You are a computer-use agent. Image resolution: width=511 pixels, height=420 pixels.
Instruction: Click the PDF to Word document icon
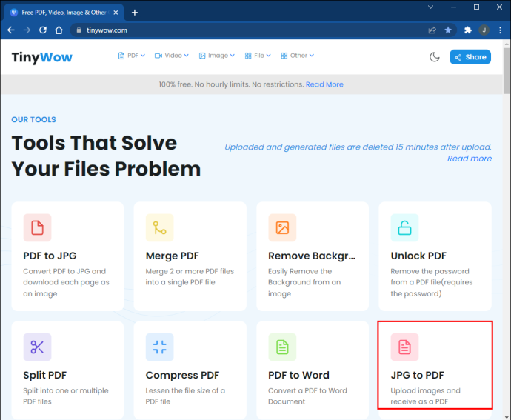pyautogui.click(x=282, y=347)
